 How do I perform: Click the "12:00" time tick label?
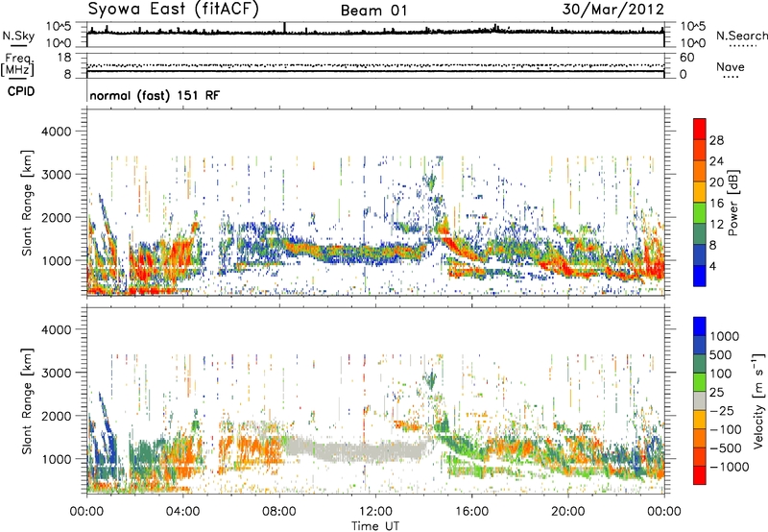(x=375, y=512)
